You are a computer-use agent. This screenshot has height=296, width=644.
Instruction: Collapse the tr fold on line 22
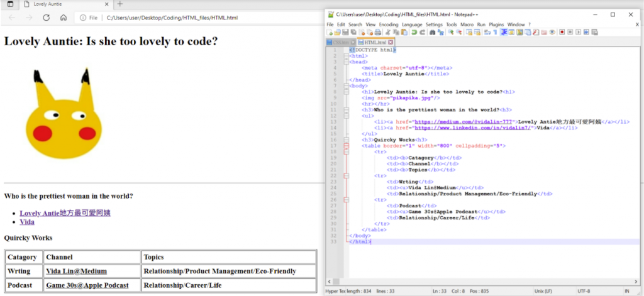[347, 176]
